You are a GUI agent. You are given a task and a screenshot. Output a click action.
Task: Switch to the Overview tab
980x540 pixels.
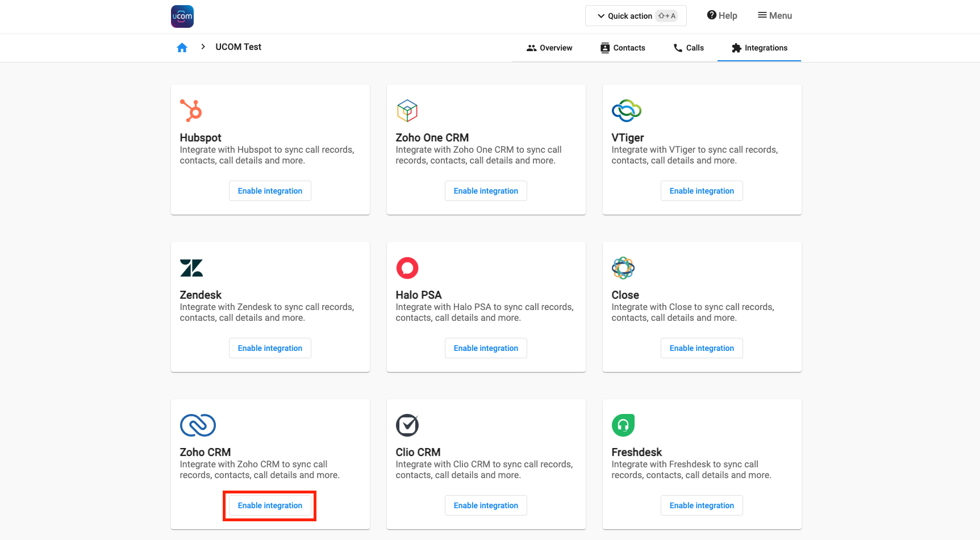pos(549,48)
